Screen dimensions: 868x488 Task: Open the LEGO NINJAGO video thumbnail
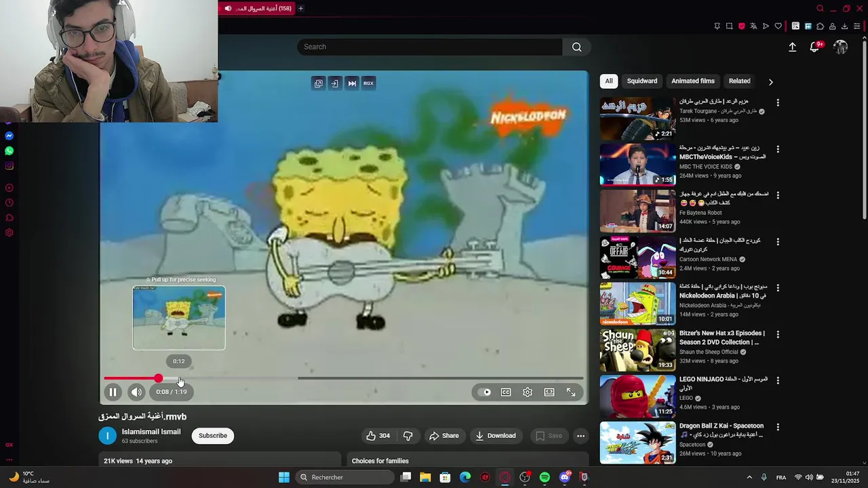pyautogui.click(x=637, y=396)
